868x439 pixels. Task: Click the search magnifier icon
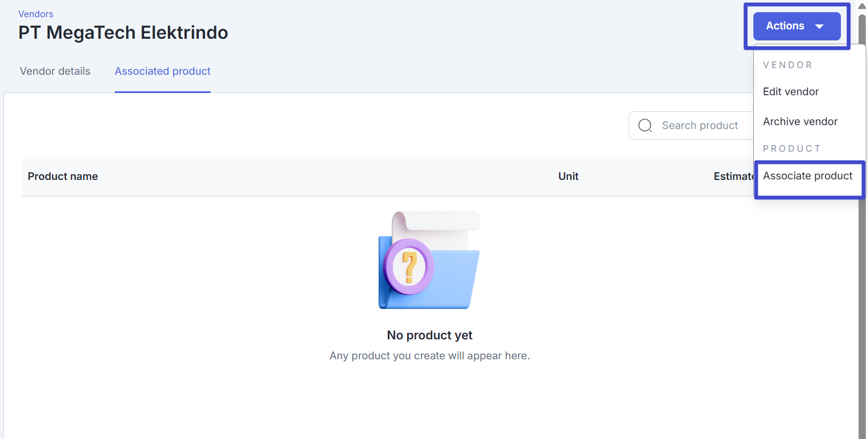[645, 126]
